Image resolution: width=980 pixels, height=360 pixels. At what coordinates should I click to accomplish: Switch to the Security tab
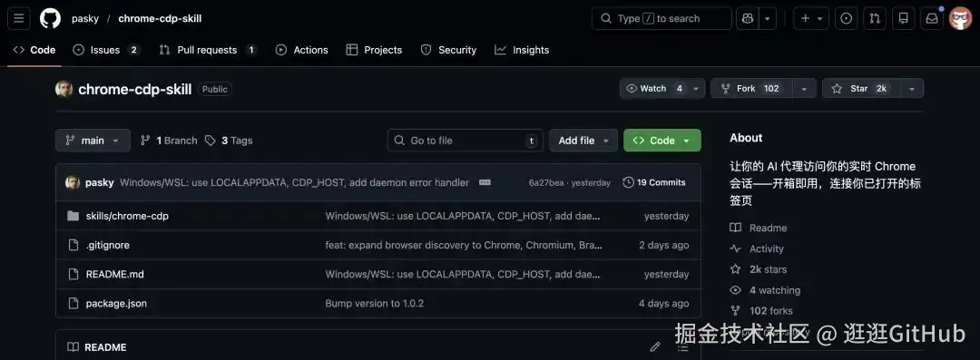tap(449, 50)
